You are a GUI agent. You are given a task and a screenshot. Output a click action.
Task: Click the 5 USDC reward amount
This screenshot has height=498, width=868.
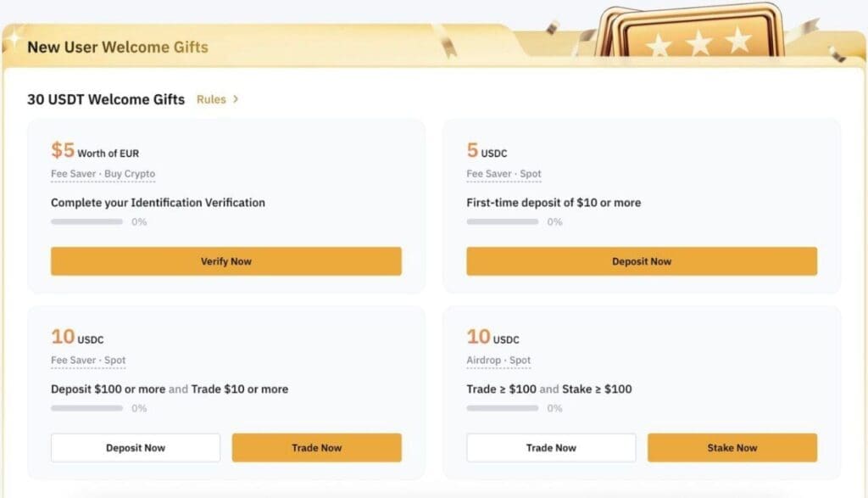[x=486, y=152]
